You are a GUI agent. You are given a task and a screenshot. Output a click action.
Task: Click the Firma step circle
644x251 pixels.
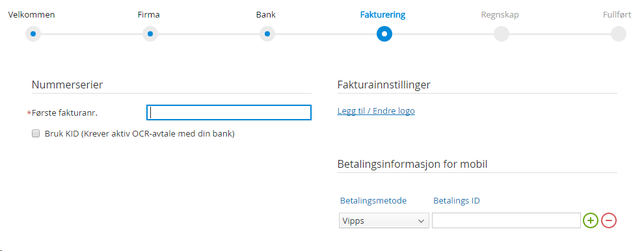[150, 34]
